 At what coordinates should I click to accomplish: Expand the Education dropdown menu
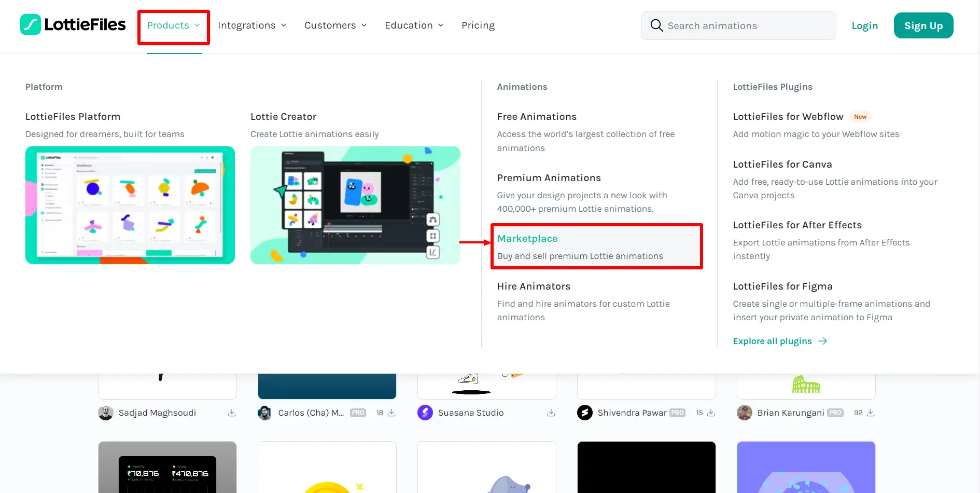point(414,25)
